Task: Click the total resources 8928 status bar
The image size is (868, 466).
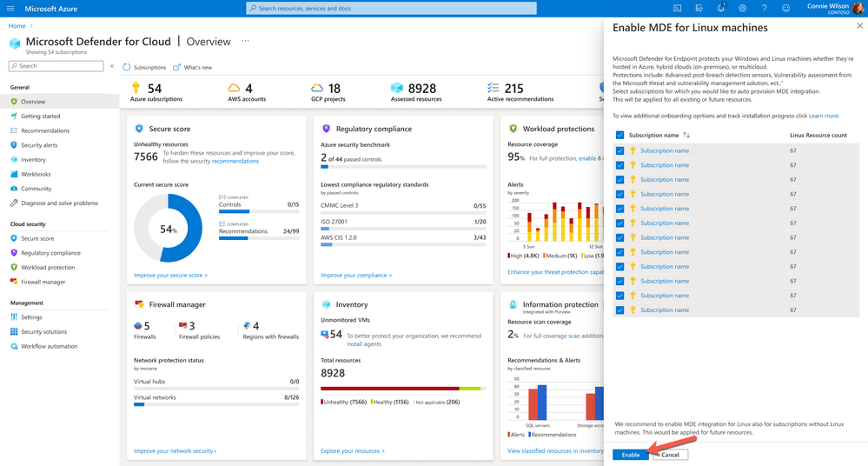Action: 403,389
